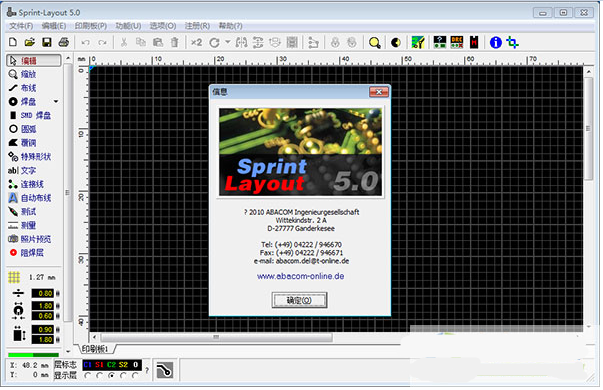Open the 帮助(?) menu

[230, 26]
